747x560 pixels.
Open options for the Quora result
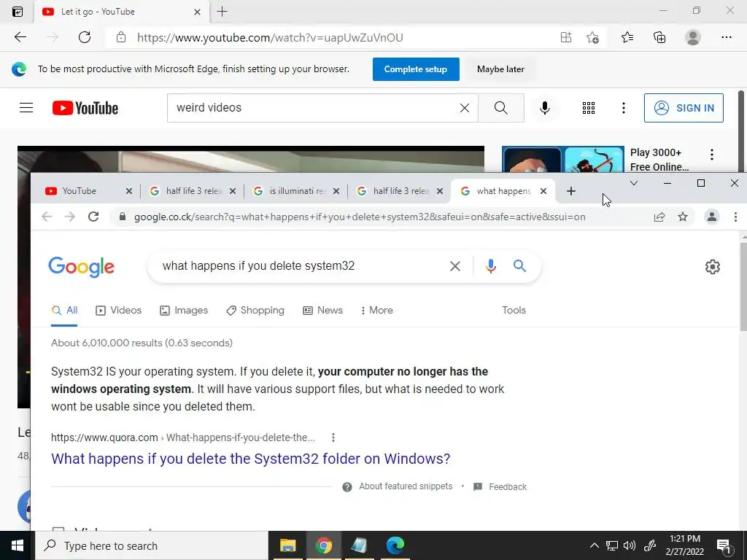click(333, 437)
